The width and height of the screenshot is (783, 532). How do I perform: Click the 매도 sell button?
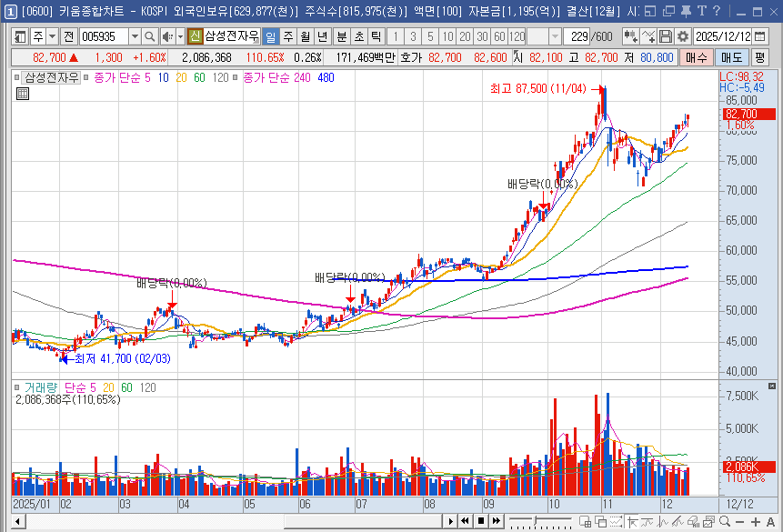[731, 57]
